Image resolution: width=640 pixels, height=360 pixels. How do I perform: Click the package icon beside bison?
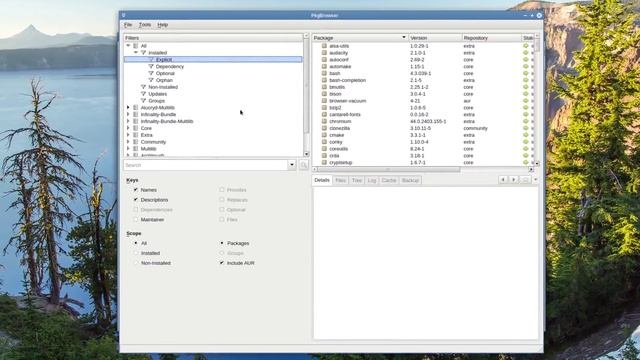pos(324,94)
